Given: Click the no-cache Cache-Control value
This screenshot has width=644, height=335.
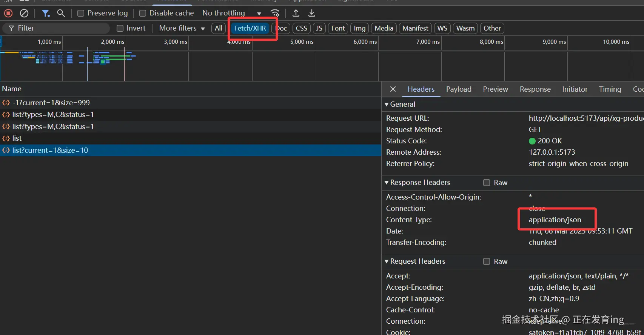Looking at the screenshot, I should (544, 310).
